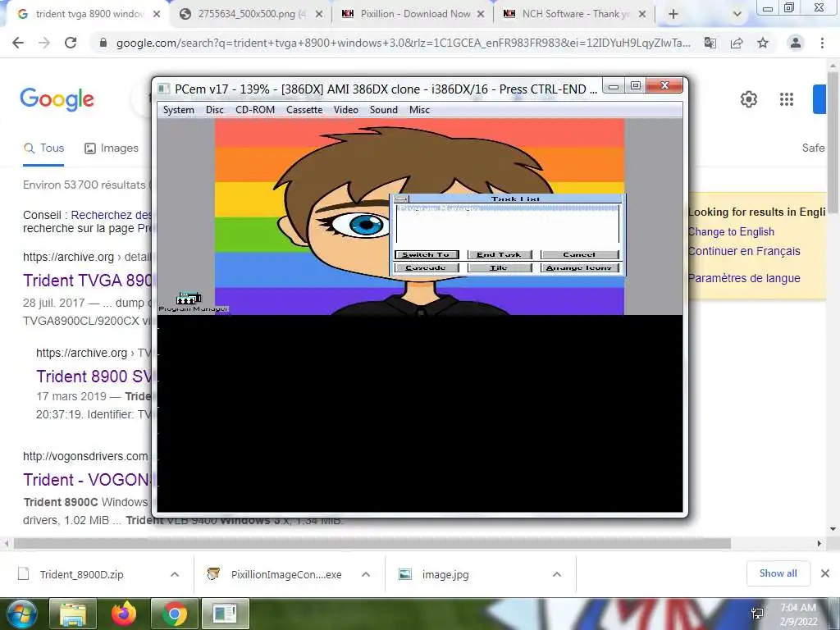Click Switch To in Task List
Screen dimensions: 840x630
pos(427,255)
